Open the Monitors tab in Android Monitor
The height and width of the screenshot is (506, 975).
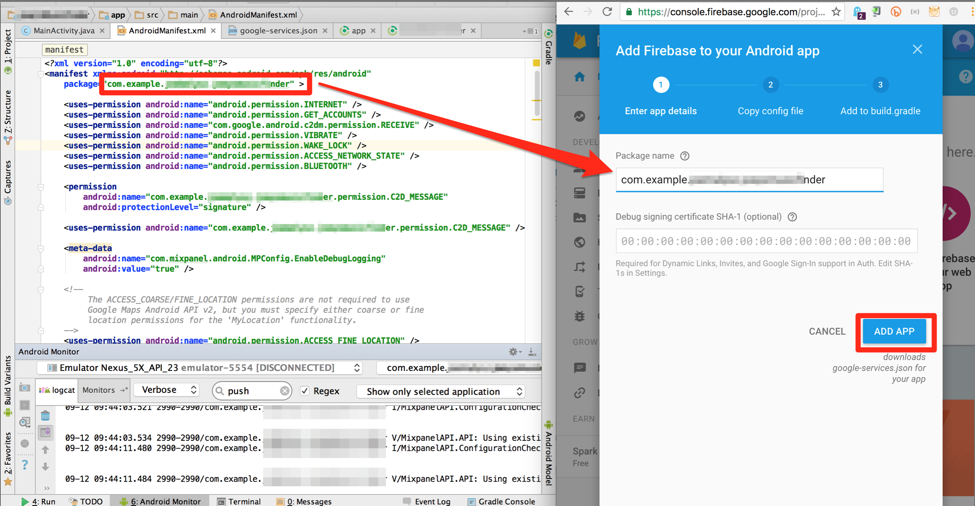coord(103,390)
